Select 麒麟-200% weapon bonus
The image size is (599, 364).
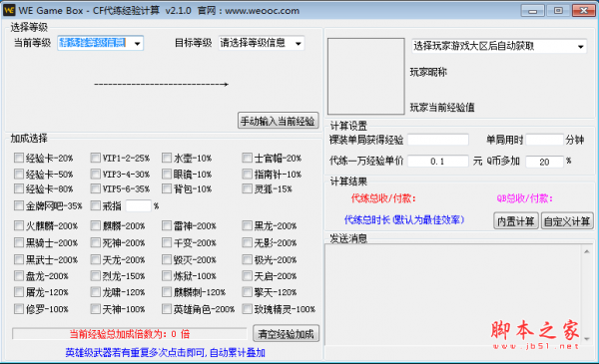click(96, 225)
